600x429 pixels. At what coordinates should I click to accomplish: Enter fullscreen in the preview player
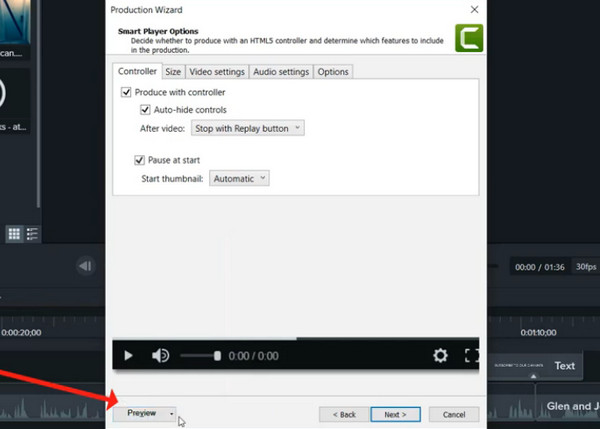[x=471, y=356]
